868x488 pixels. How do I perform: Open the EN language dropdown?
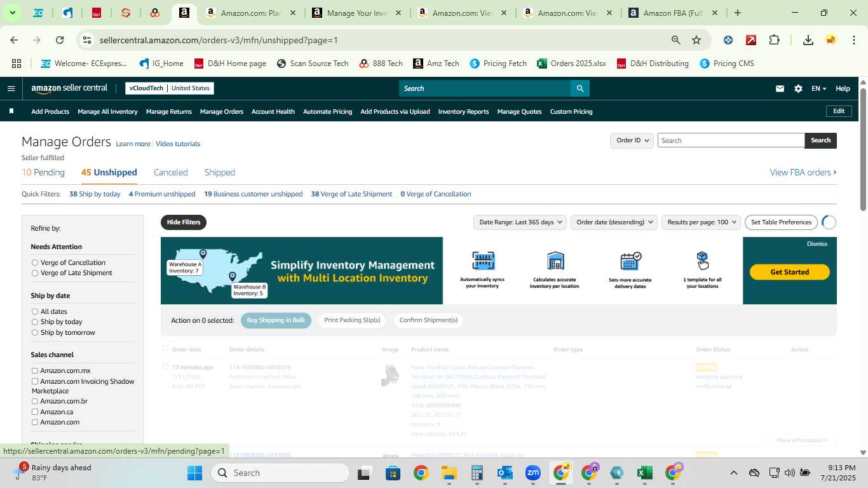point(818,89)
